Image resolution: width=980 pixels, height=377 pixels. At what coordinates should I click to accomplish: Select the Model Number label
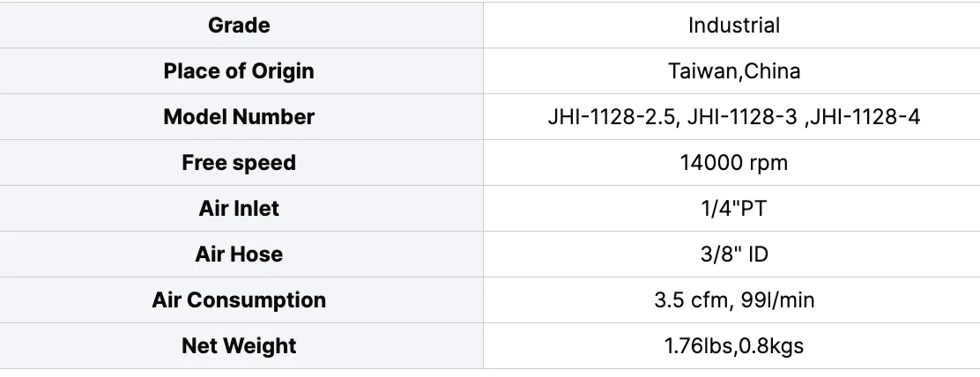point(239,117)
